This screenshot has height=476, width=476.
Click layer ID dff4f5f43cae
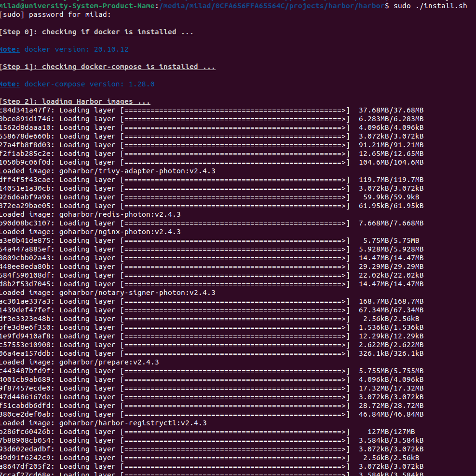tap(26, 180)
